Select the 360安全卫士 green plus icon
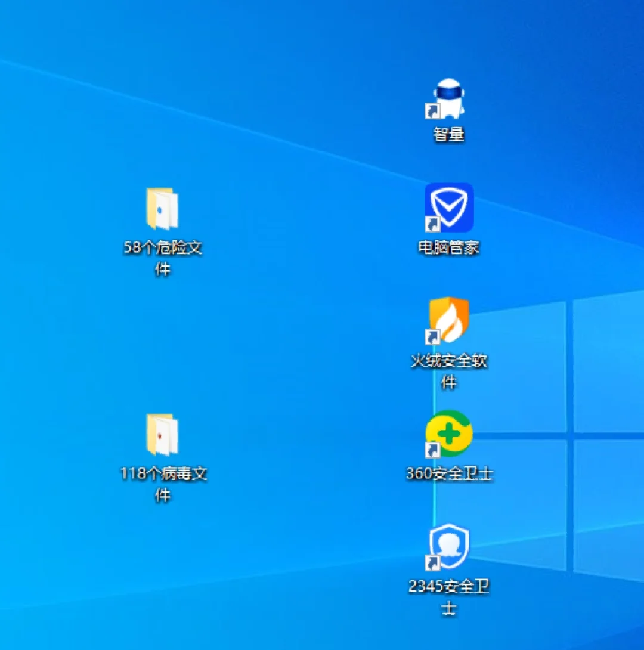Viewport: 644px width, 650px height. pyautogui.click(x=449, y=433)
